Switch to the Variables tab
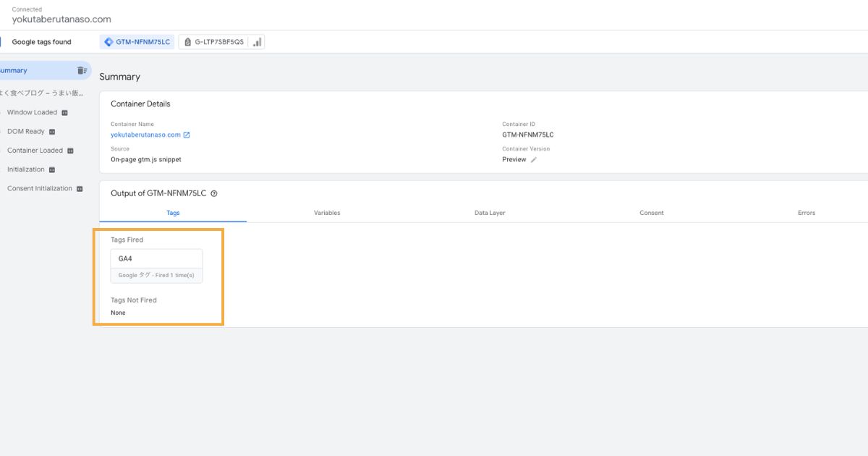 tap(327, 213)
